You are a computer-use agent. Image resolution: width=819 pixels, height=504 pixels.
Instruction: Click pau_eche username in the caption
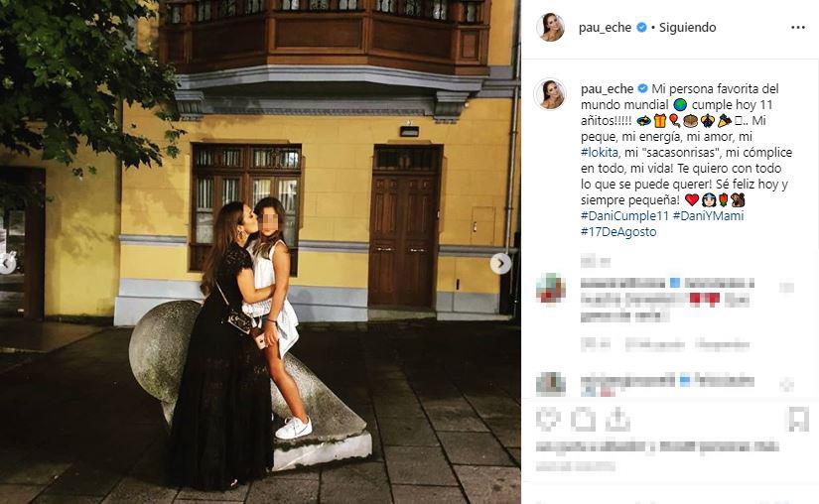point(607,89)
